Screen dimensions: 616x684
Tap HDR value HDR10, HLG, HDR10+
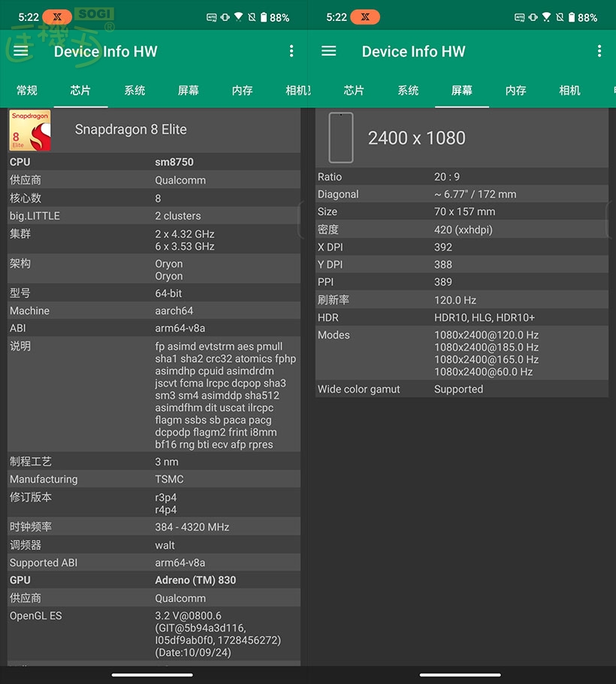click(x=484, y=318)
